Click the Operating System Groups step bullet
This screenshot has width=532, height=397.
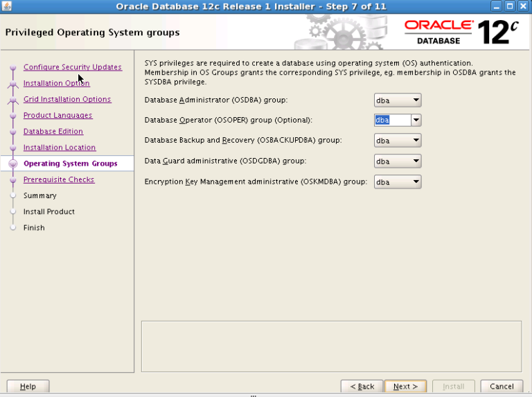(x=13, y=164)
